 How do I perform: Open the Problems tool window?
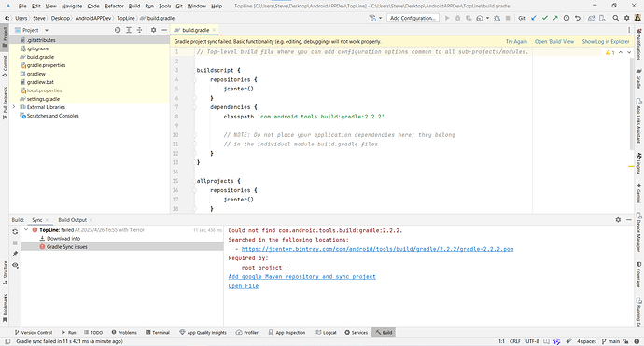(124, 332)
